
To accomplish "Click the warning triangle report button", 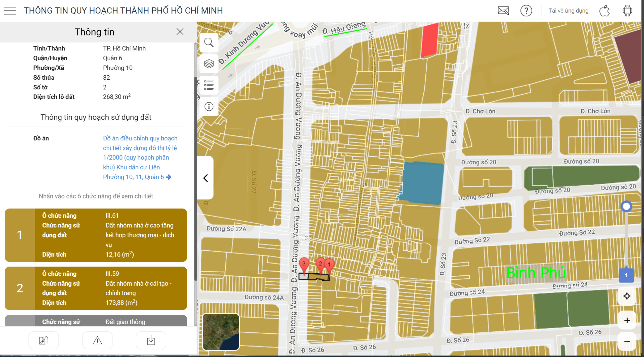I will [x=97, y=340].
